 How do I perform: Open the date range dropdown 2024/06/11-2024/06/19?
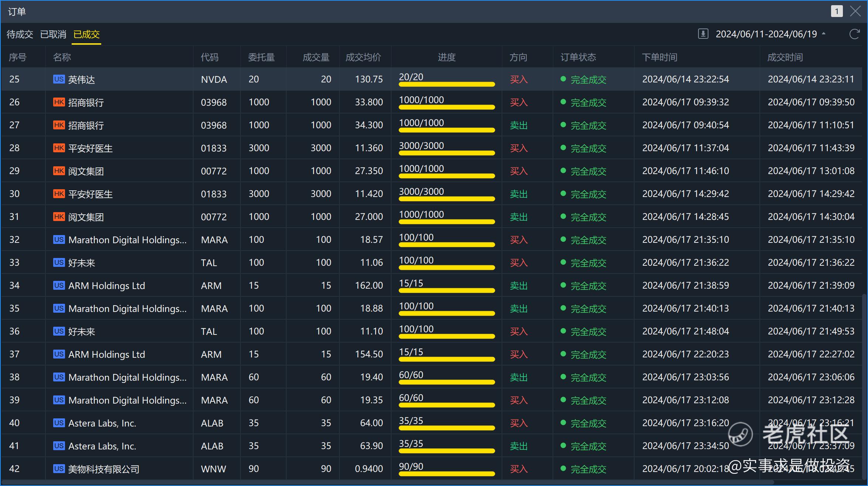[770, 34]
